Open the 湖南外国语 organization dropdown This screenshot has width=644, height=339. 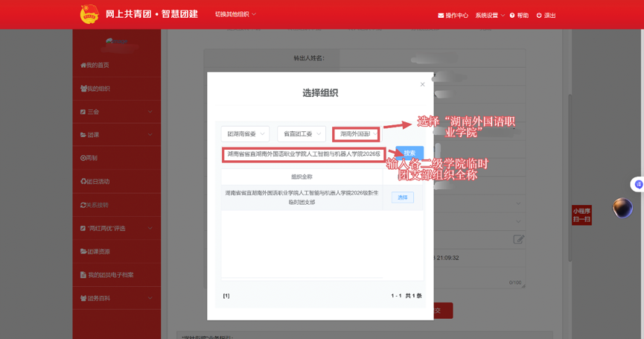pos(356,134)
